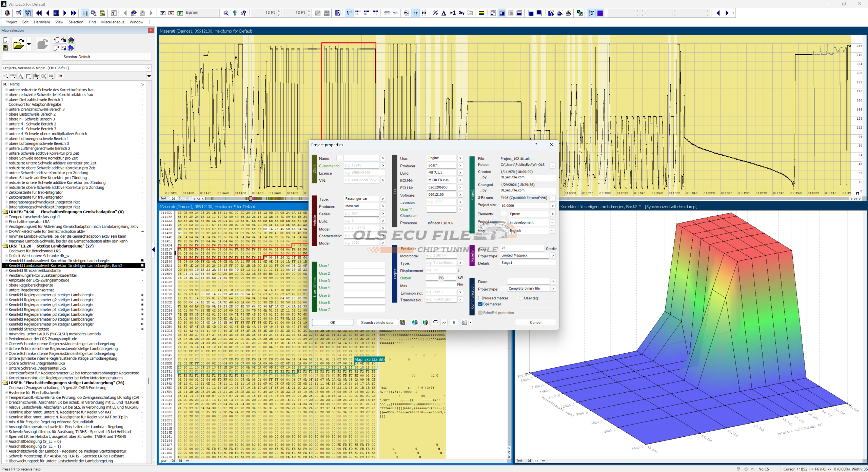
Task: Open the arrow button beside the Use field
Action: click(x=460, y=158)
